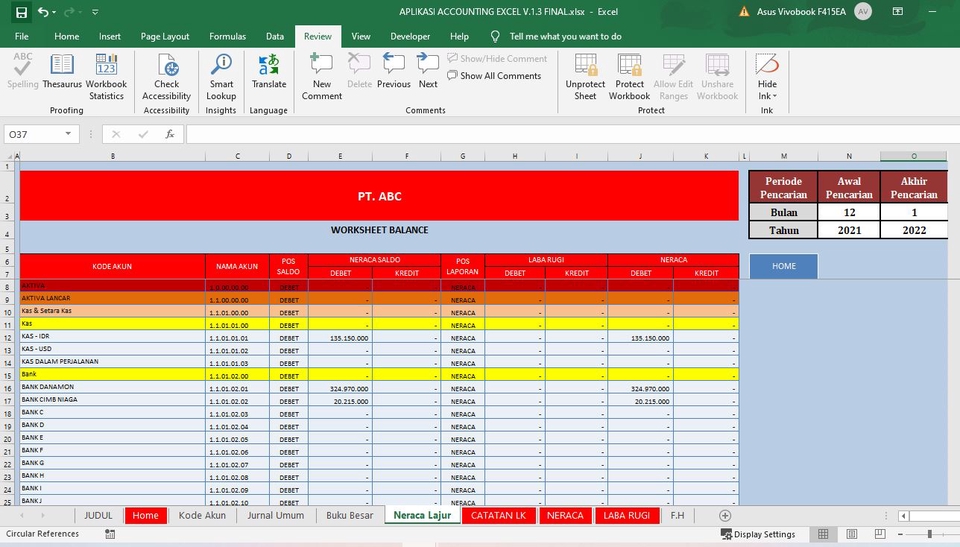
Task: Click the macro recording status icon
Action: [110, 534]
